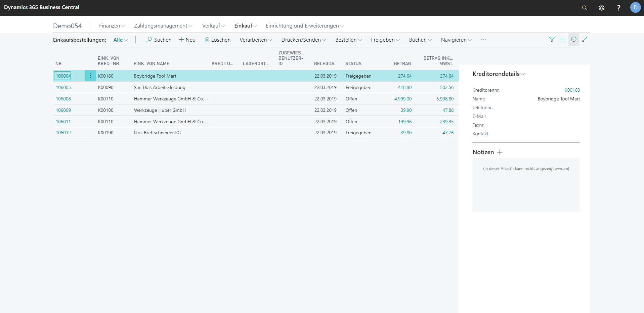Screen dimensions: 644x313
Task: Expand the Buchen dropdown
Action: [421, 40]
